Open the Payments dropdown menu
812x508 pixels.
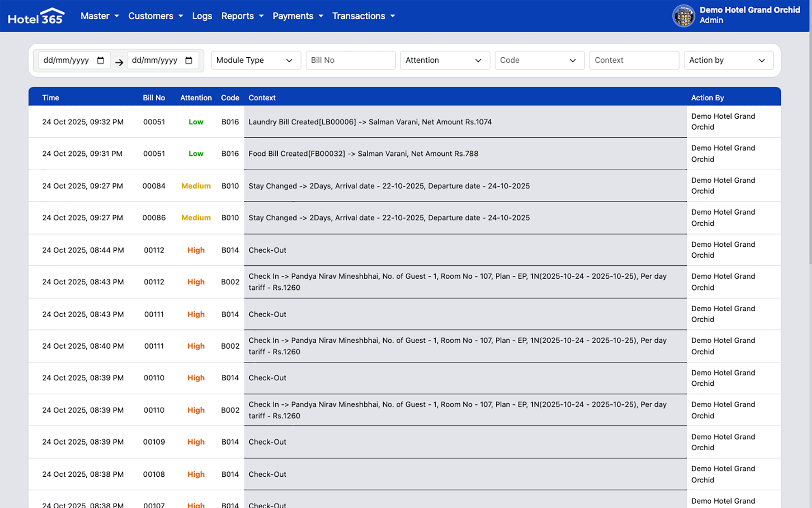pyautogui.click(x=298, y=16)
